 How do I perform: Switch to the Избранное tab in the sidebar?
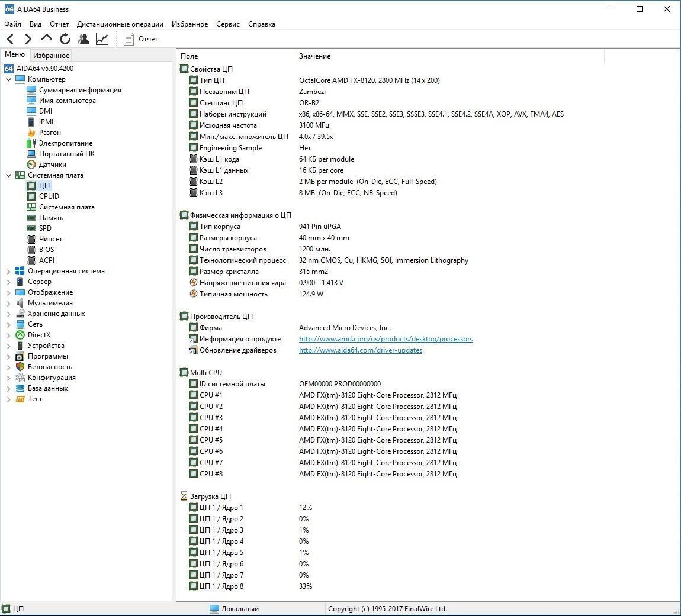52,56
